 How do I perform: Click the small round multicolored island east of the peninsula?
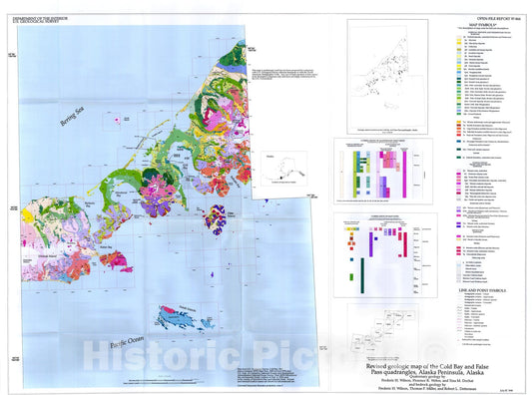pos(216,220)
